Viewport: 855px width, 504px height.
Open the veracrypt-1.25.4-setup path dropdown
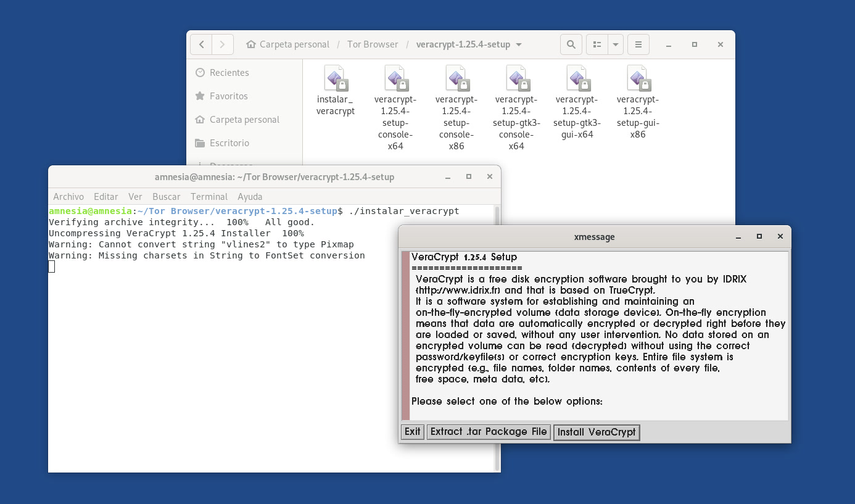(x=518, y=45)
